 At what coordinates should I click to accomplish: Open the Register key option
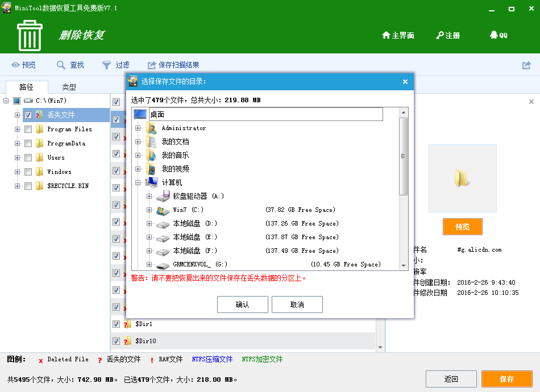click(448, 35)
